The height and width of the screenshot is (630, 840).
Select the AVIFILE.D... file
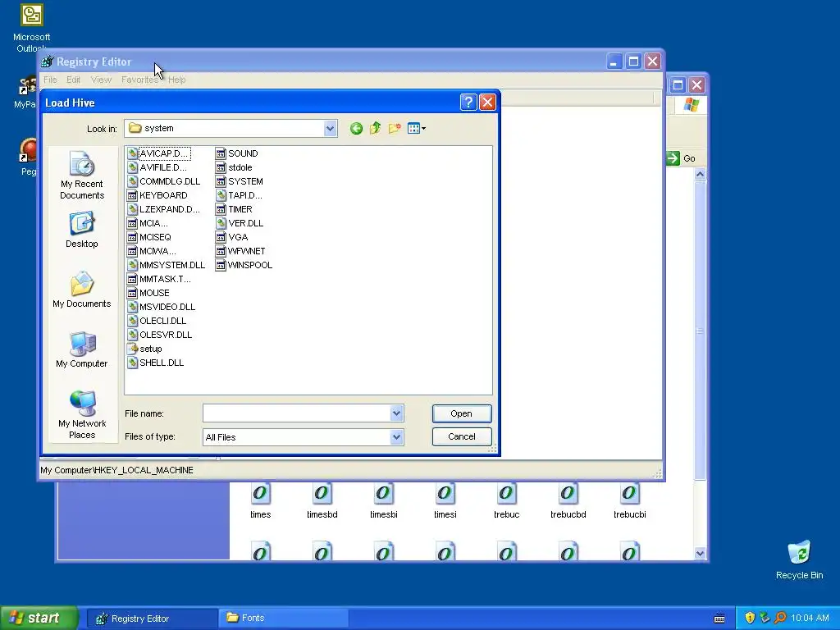pyautogui.click(x=157, y=167)
